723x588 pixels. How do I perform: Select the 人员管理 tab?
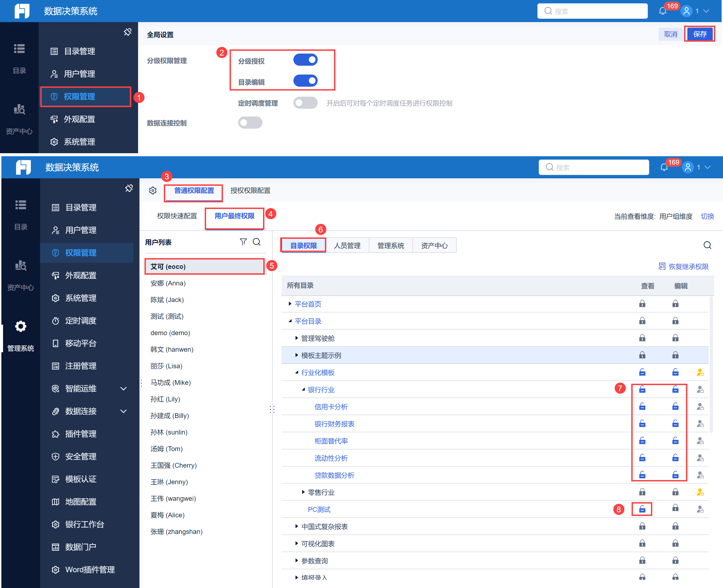click(x=347, y=246)
